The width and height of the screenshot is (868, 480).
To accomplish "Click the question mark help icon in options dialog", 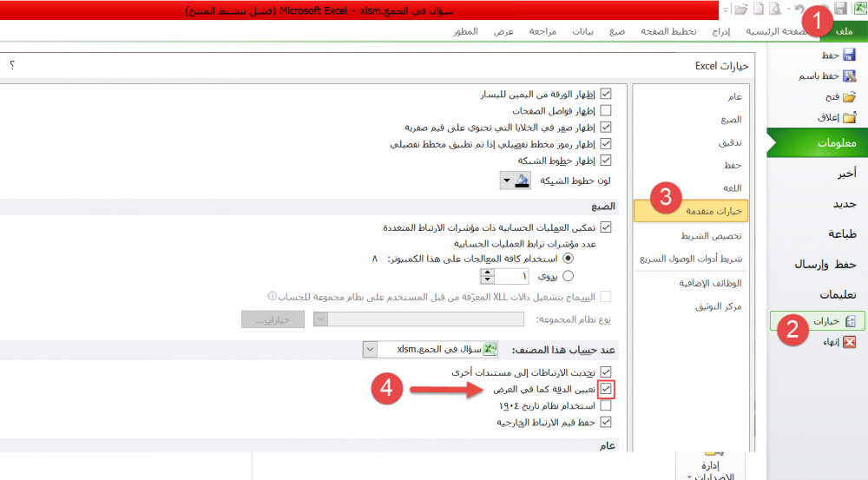I will coord(12,65).
